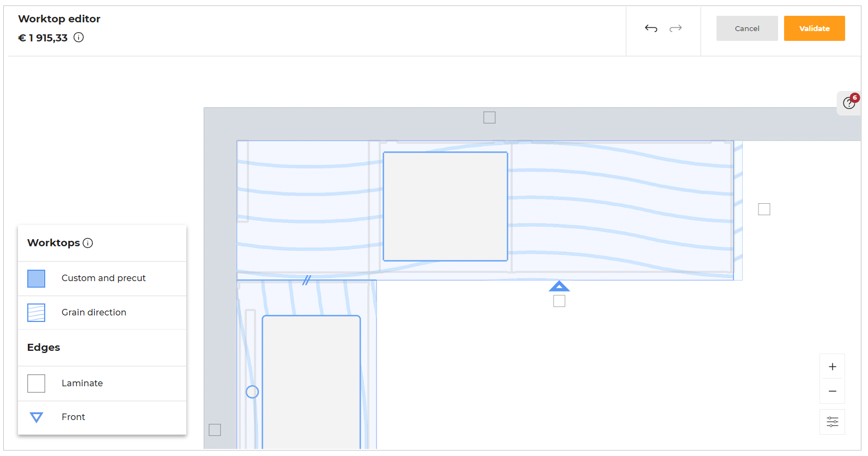Click the undo arrow icon
868x456 pixels.
click(651, 28)
